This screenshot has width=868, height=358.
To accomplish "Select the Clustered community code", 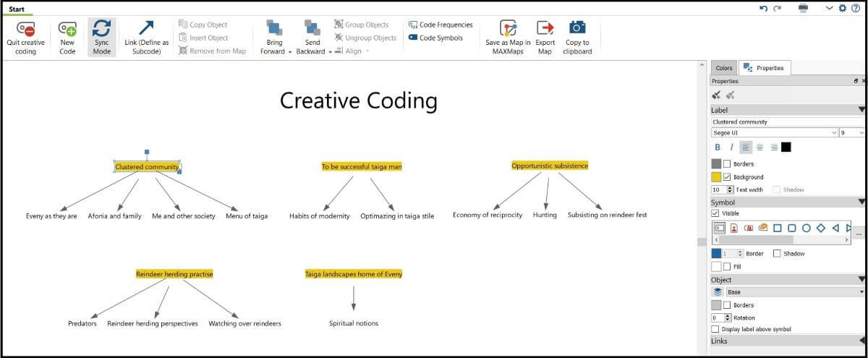I will pos(147,167).
